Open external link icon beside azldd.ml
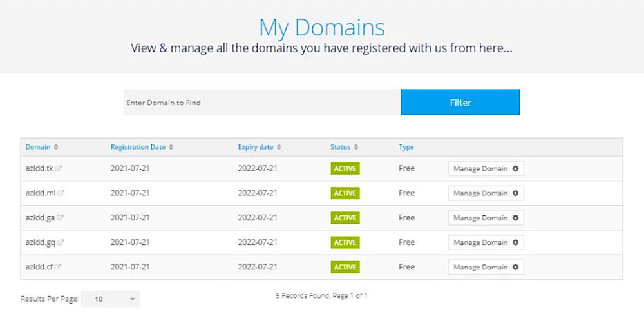 61,193
